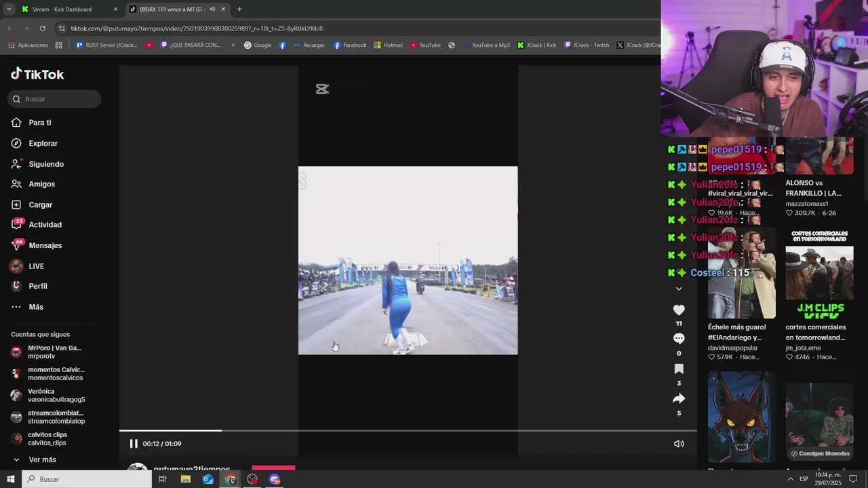Open the Cargar upload page
The image size is (868, 488).
pyautogui.click(x=32, y=205)
